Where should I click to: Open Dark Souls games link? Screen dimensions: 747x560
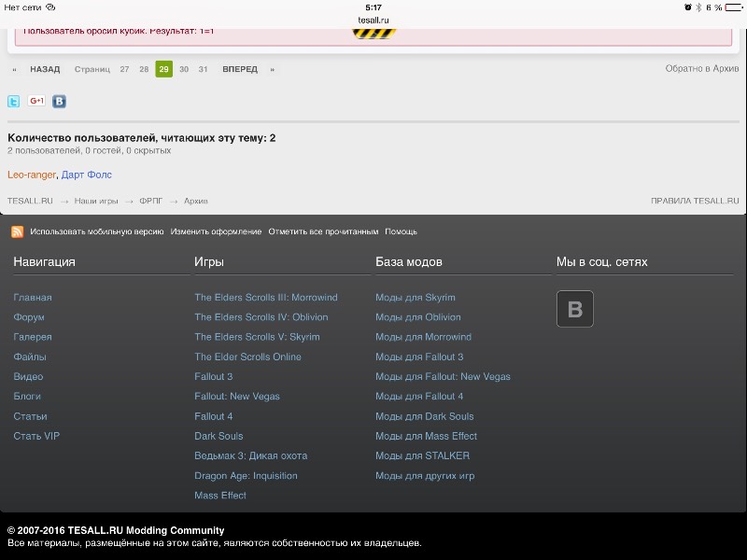[218, 436]
